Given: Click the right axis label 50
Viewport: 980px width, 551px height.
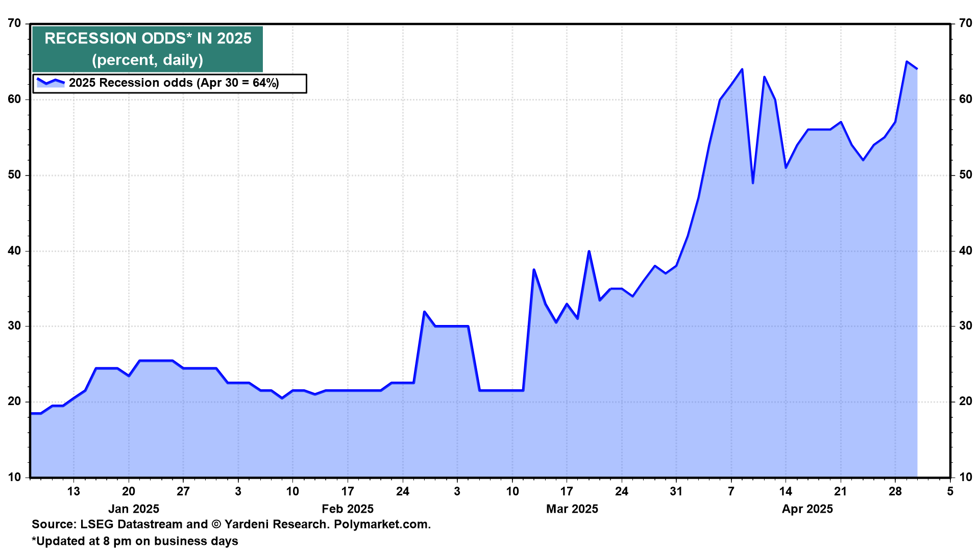Looking at the screenshot, I should click(x=965, y=175).
